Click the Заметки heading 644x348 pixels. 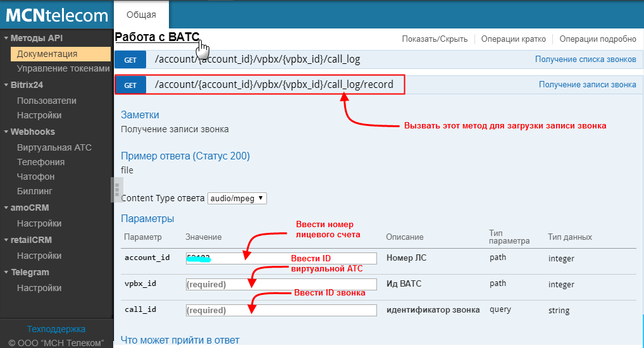coord(140,115)
